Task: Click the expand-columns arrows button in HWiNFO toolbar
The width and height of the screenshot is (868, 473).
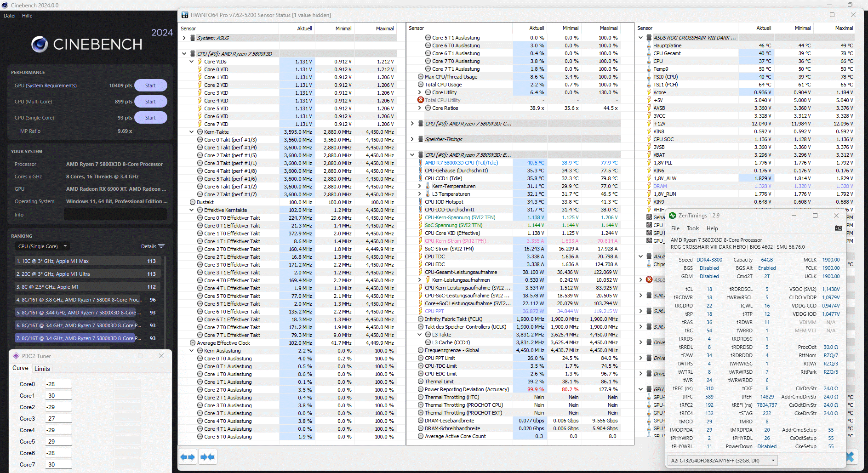Action: [188, 457]
